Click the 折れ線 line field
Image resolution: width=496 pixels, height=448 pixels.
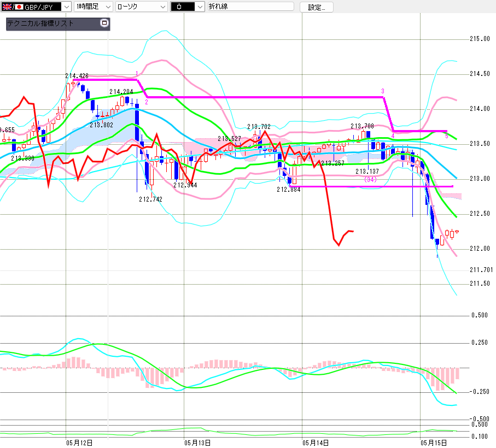tap(251, 7)
